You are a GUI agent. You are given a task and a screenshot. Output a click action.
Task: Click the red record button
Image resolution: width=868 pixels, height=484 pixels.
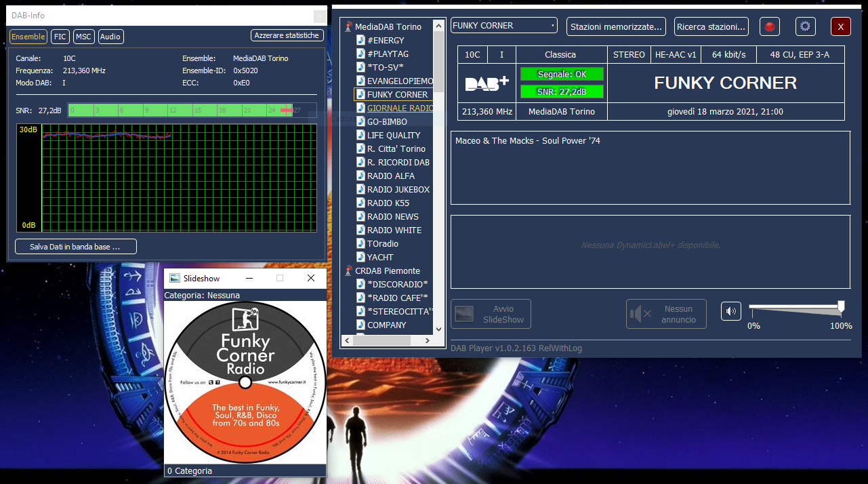click(x=769, y=26)
